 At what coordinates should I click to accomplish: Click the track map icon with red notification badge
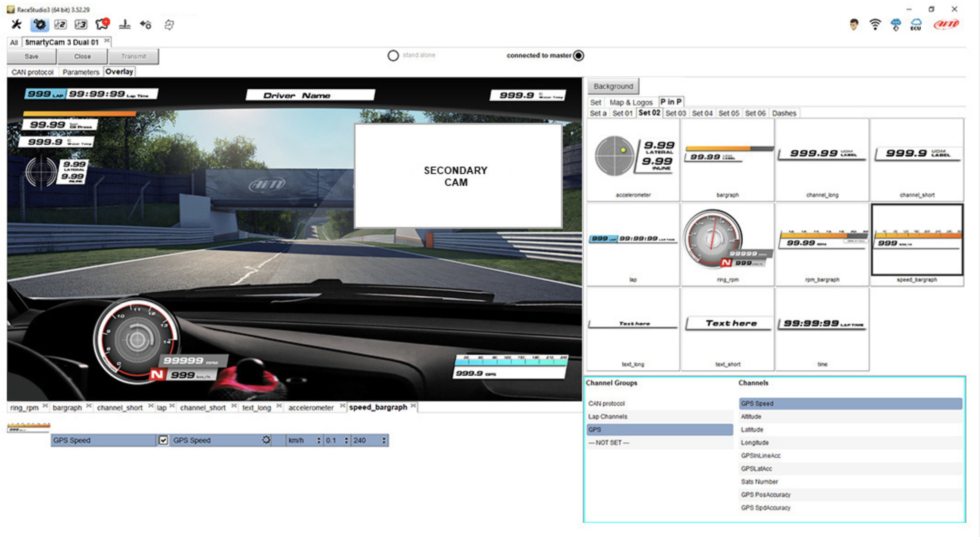pos(101,25)
